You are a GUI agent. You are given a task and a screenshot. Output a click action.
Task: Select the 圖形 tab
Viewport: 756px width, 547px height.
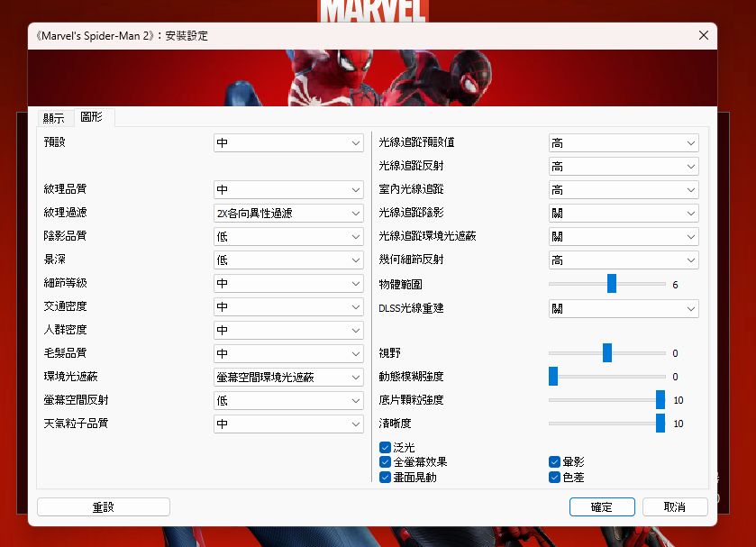pos(92,117)
